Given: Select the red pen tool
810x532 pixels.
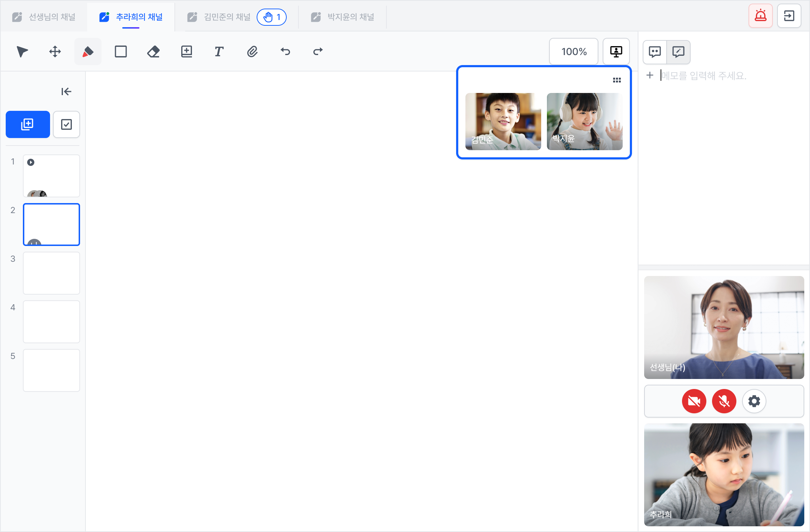Looking at the screenshot, I should (x=88, y=51).
